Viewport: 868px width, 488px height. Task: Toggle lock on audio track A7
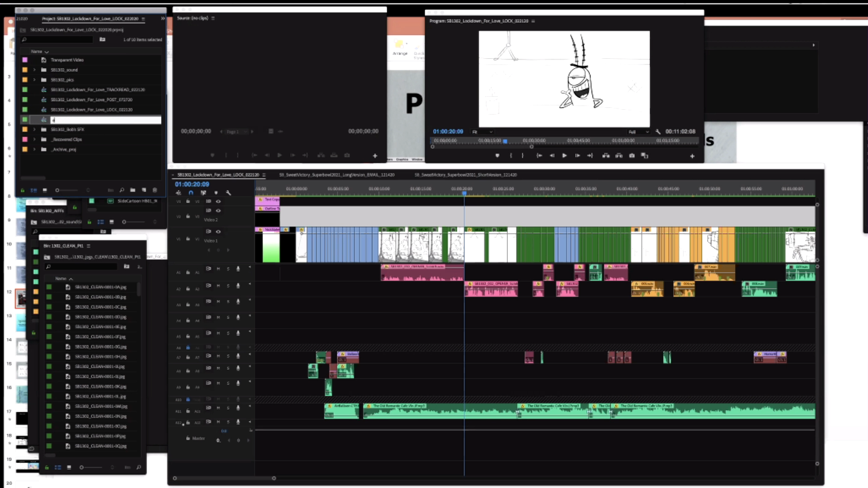pyautogui.click(x=188, y=356)
